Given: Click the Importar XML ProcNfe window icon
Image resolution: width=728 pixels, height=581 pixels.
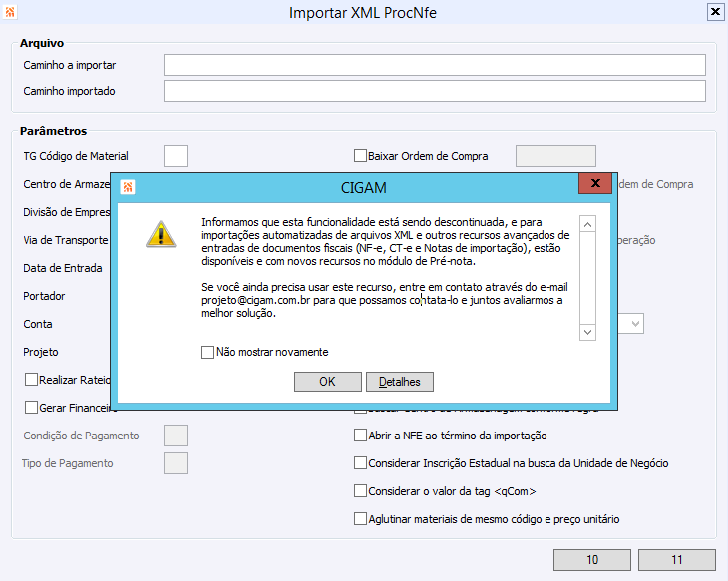Looking at the screenshot, I should [10, 12].
